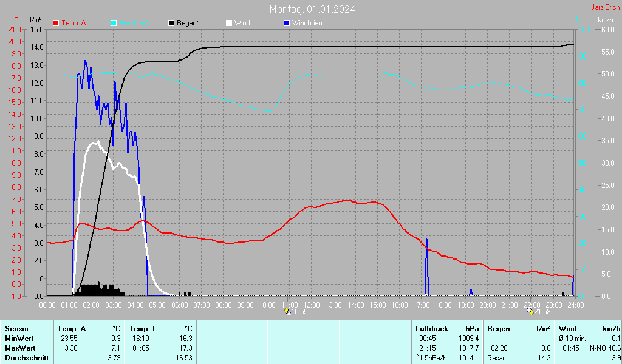Image resolution: width=622 pixels, height=364 pixels.
Task: Click the 'Sensor' header cell
Action: (x=16, y=329)
